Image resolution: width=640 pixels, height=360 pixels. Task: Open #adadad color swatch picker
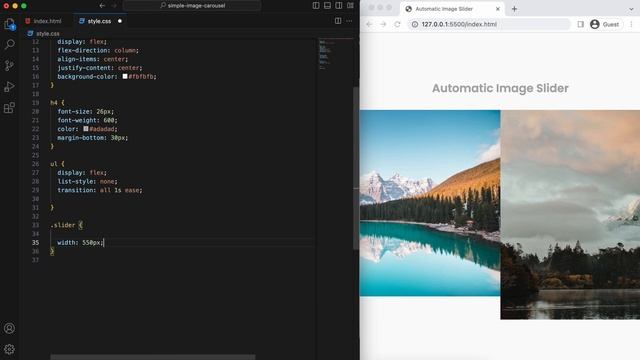tap(86, 129)
